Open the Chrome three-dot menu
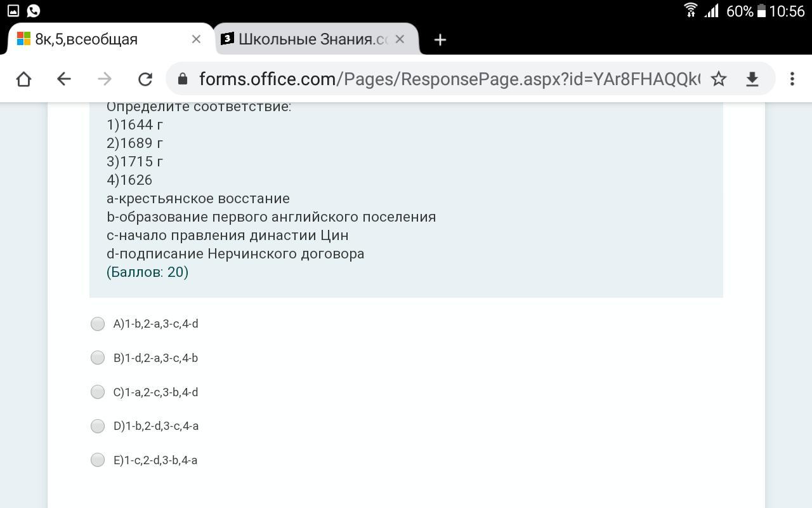Image resolution: width=812 pixels, height=508 pixels. click(x=792, y=79)
